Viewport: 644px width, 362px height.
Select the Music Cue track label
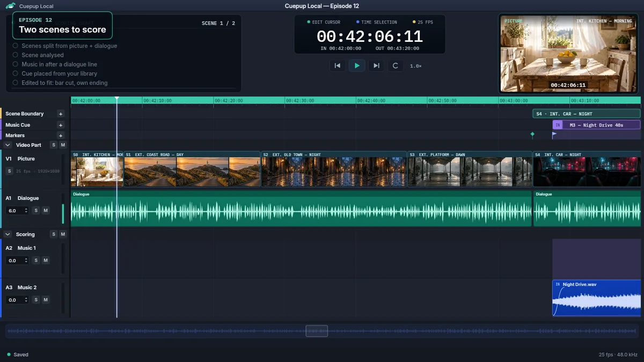18,125
